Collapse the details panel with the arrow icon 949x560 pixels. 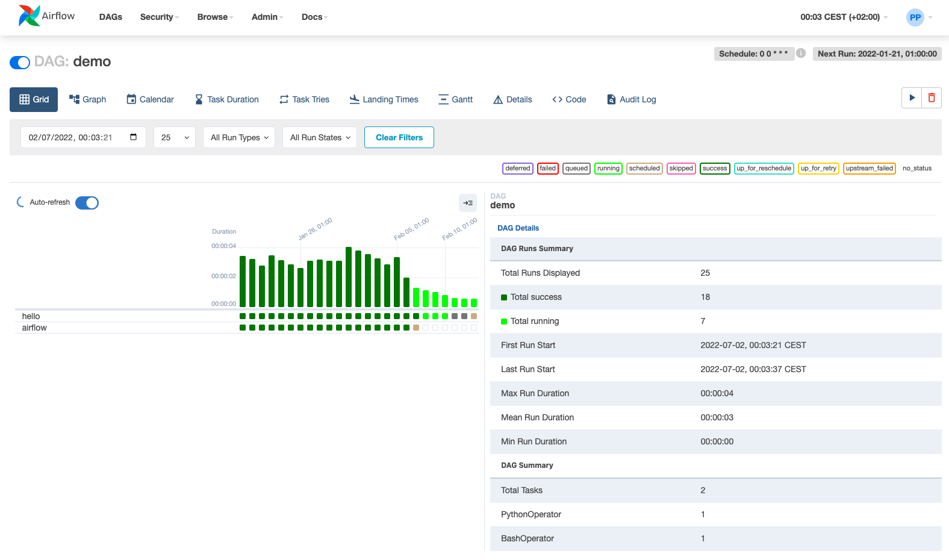pos(468,203)
